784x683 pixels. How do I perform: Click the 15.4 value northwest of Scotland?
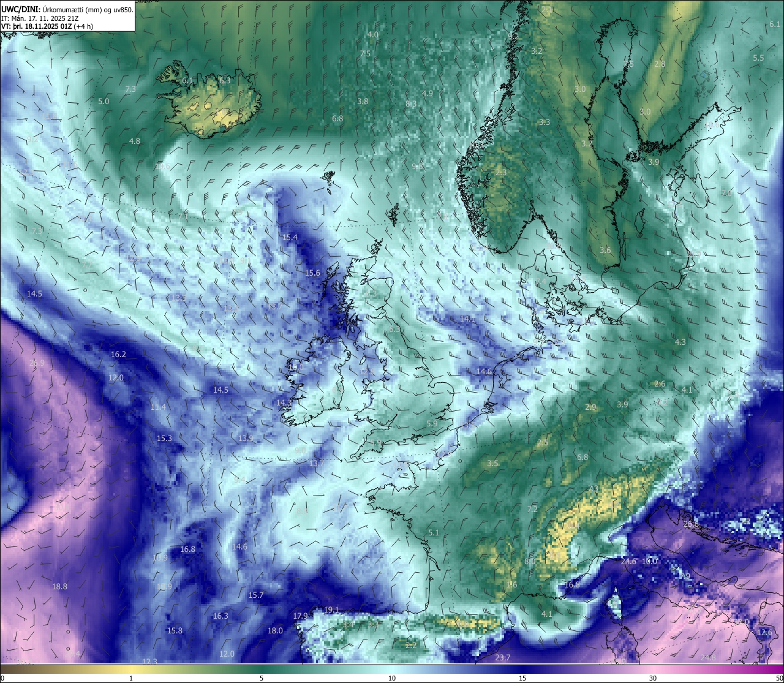pos(290,237)
